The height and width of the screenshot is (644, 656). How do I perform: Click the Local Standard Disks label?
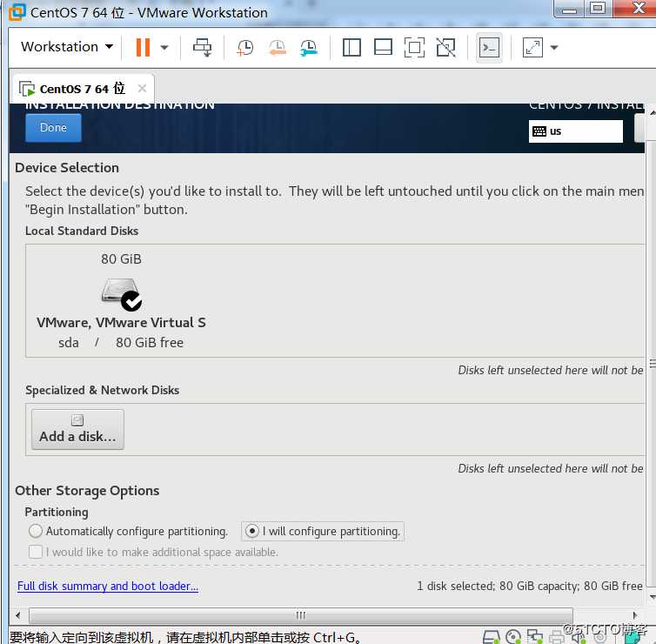(82, 231)
